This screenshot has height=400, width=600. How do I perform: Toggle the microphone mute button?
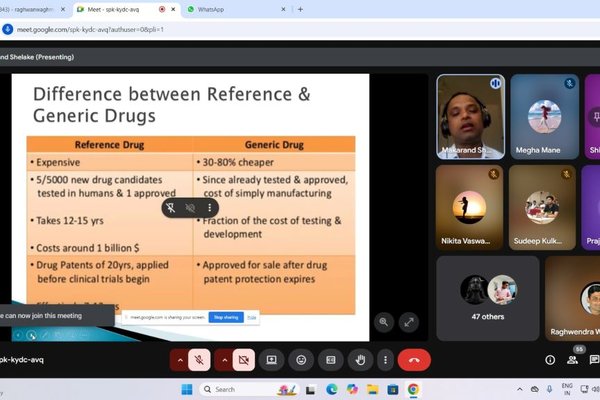(x=200, y=359)
